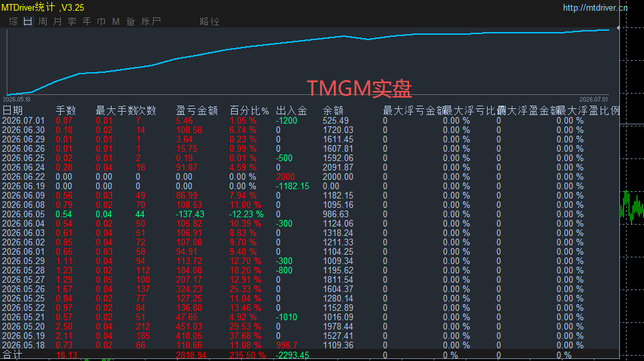
Task: Click the -2293.45 total withdrawals
Action: (293, 355)
